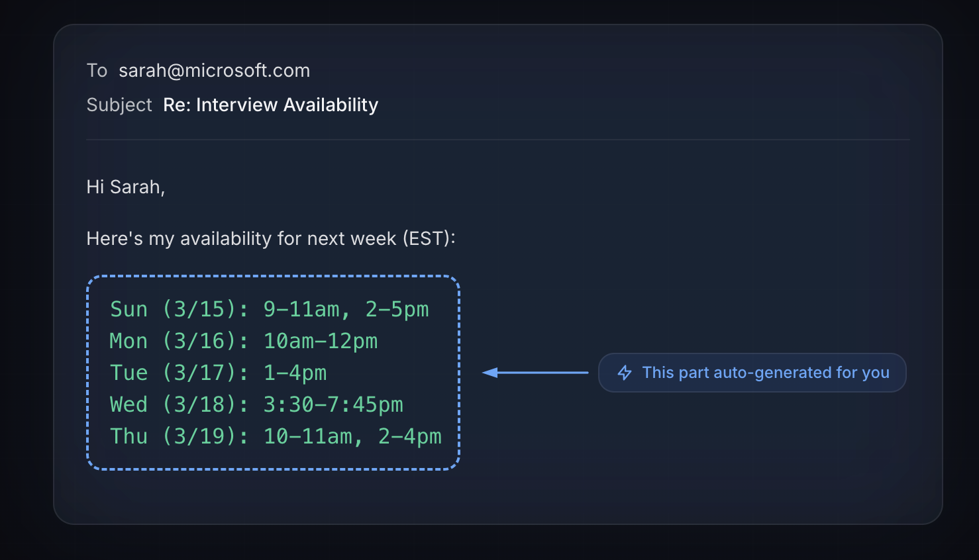Viewport: 979px width, 560px height.
Task: Click the '9–11am, 2–5pm' Sunday time range
Action: [346, 308]
